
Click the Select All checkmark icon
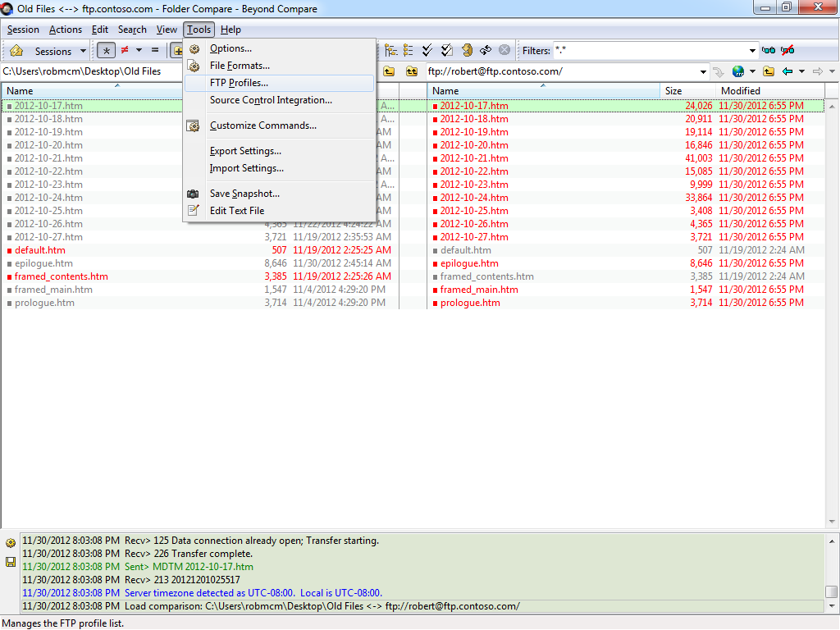click(427, 50)
